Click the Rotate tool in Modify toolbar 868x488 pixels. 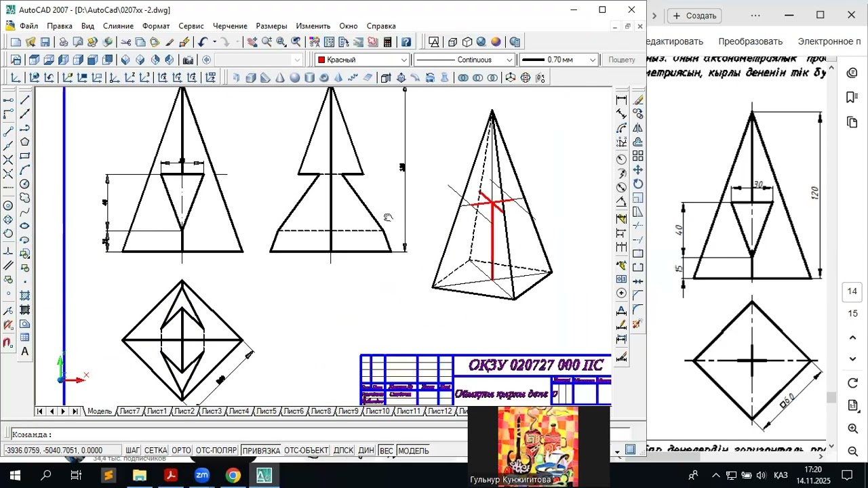coord(638,184)
